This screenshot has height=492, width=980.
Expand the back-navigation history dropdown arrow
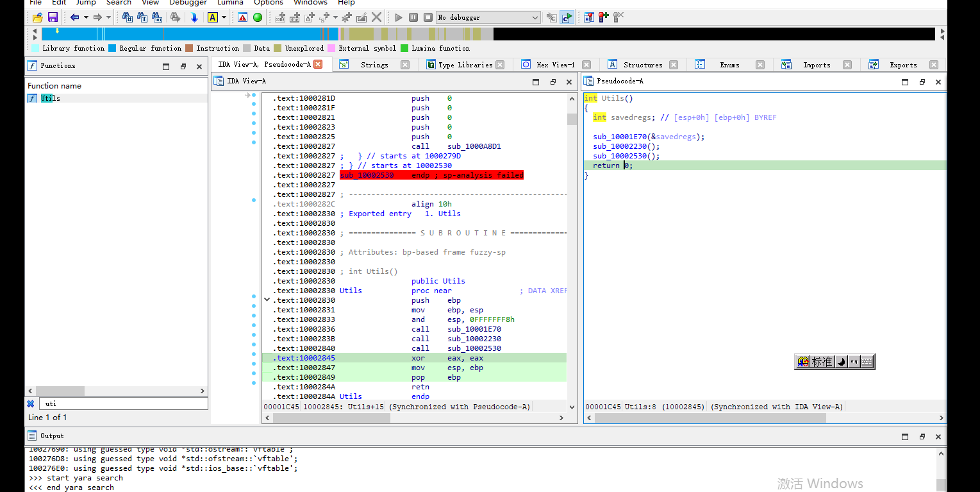click(86, 17)
